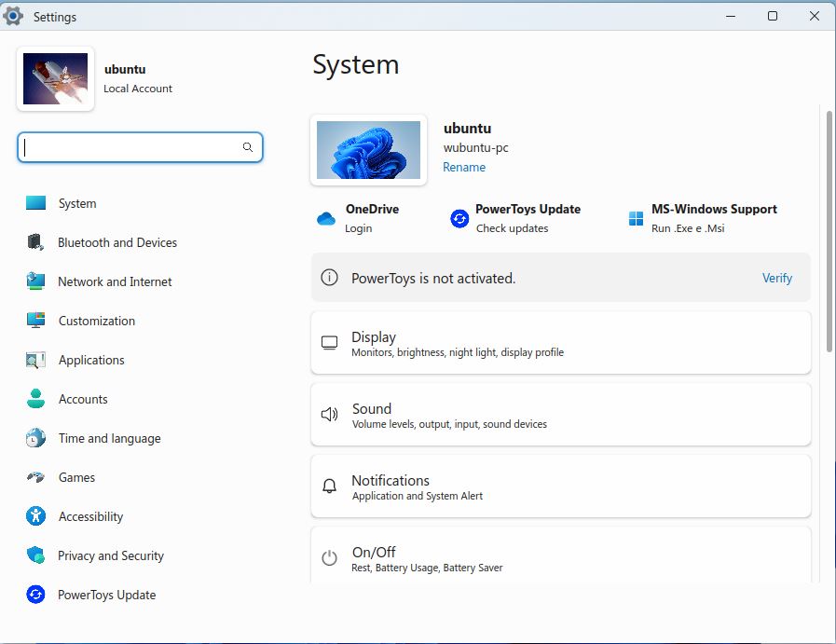Click the search magnifier icon
Viewport: 836px width, 644px height.
248,147
